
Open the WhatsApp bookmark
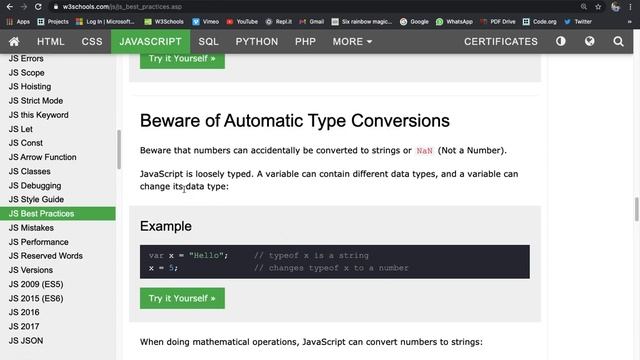[454, 22]
